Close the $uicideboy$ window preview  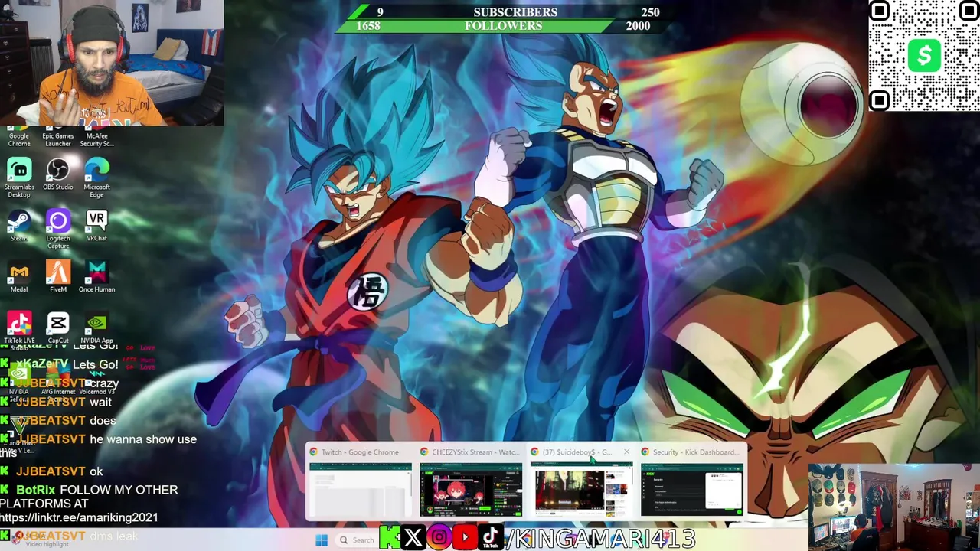point(626,452)
